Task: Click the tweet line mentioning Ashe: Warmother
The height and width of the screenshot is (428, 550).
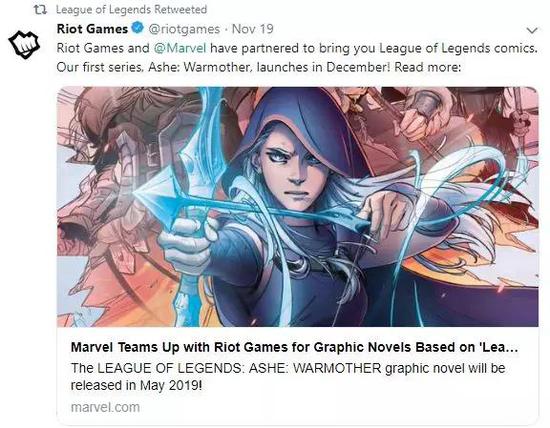Action: [259, 67]
